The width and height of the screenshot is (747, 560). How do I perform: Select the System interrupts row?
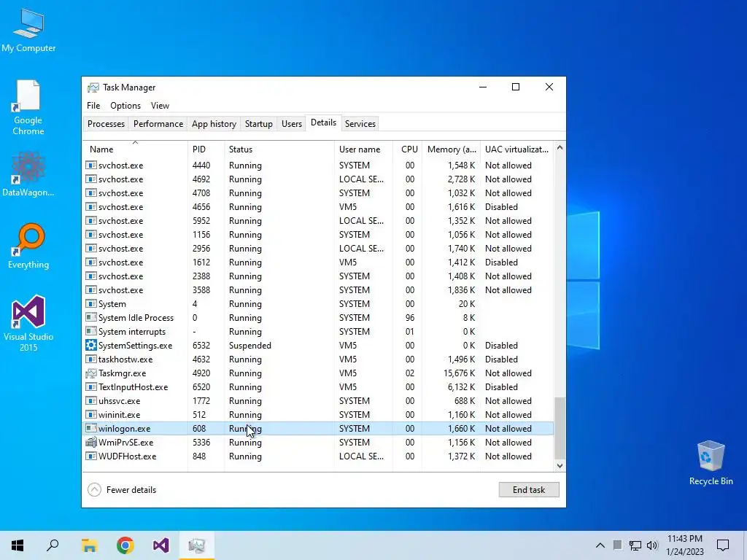[x=318, y=332]
